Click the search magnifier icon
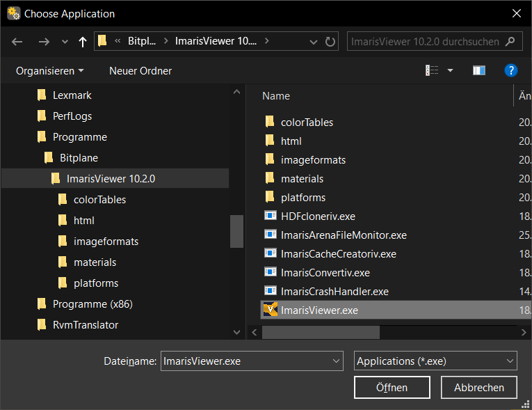Image resolution: width=532 pixels, height=410 pixels. pyautogui.click(x=510, y=42)
